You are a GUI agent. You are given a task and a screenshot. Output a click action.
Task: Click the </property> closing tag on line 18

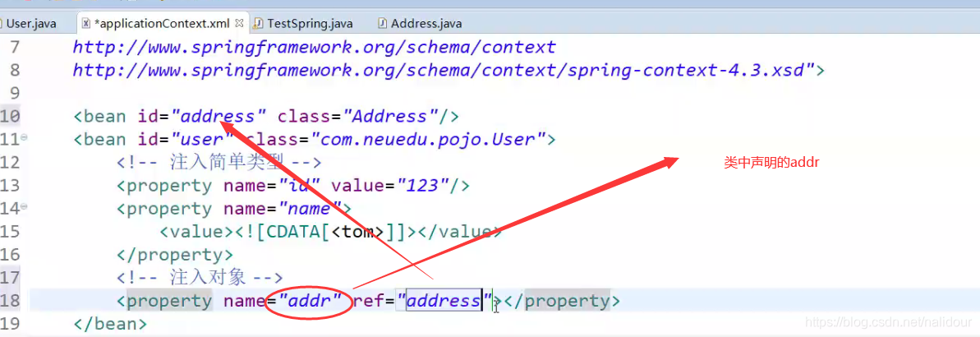click(x=562, y=302)
